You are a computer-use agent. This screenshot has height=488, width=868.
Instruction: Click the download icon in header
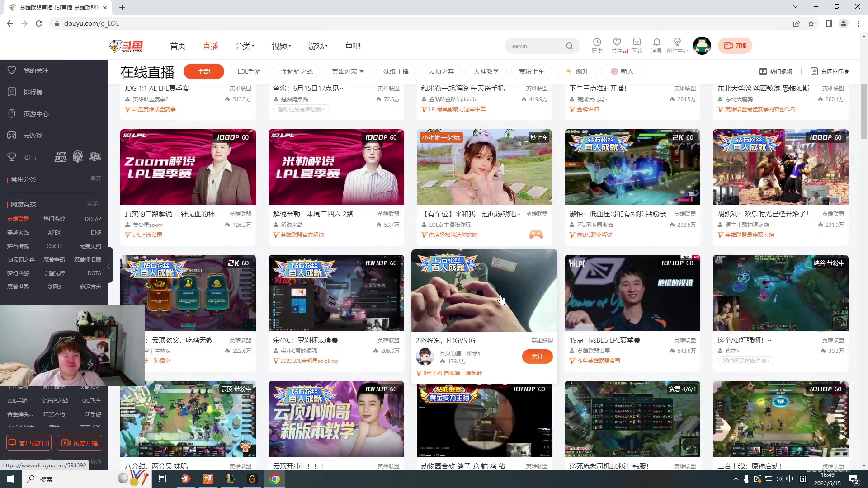[x=637, y=42]
